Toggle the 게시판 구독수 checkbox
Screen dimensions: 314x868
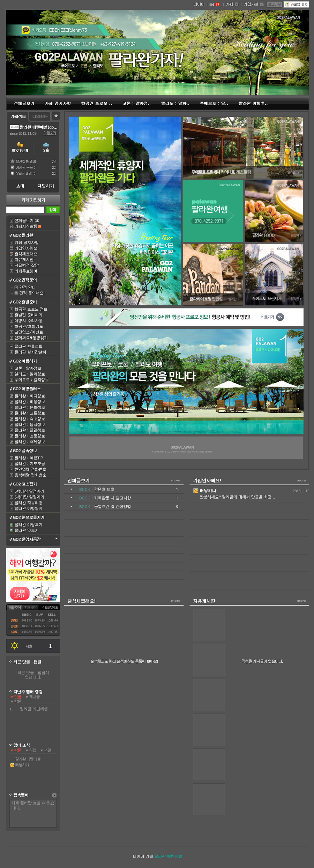12,167
